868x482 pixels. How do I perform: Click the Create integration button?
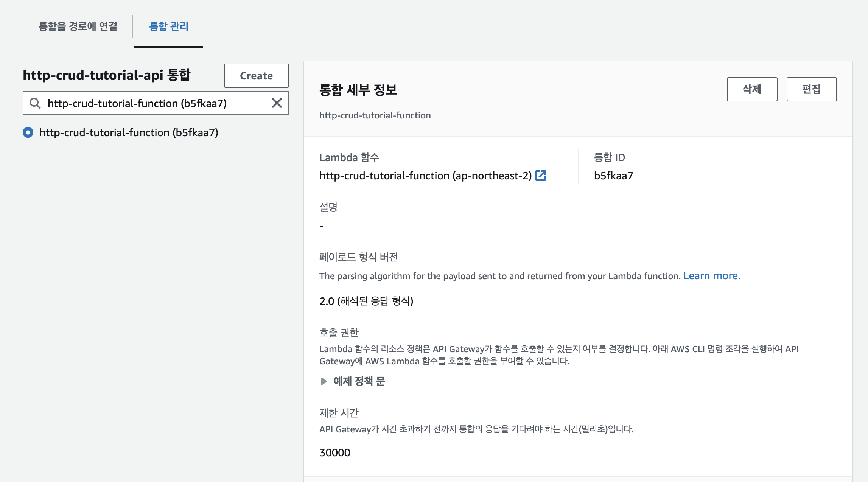[257, 76]
